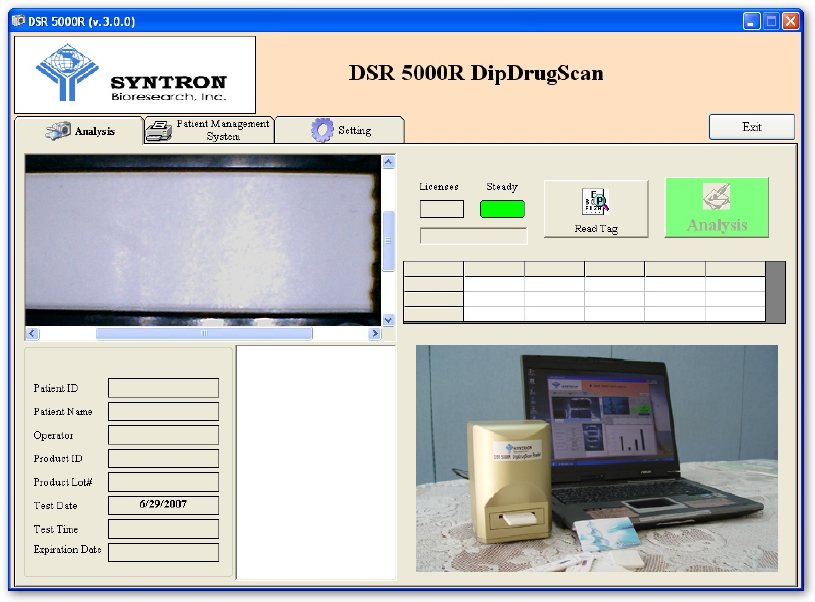Click the camera preview up arrow
The height and width of the screenshot is (602, 815).
coord(388,162)
